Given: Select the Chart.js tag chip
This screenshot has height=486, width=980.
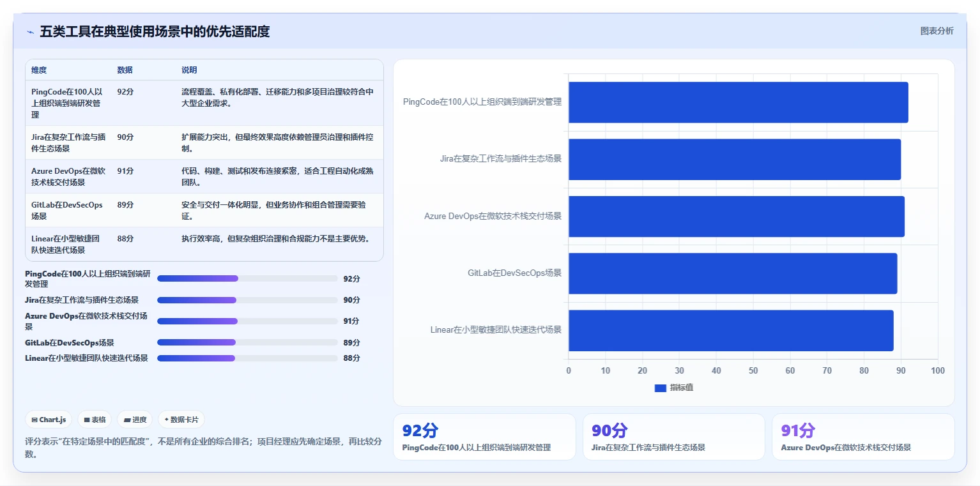Looking at the screenshot, I should (x=49, y=420).
